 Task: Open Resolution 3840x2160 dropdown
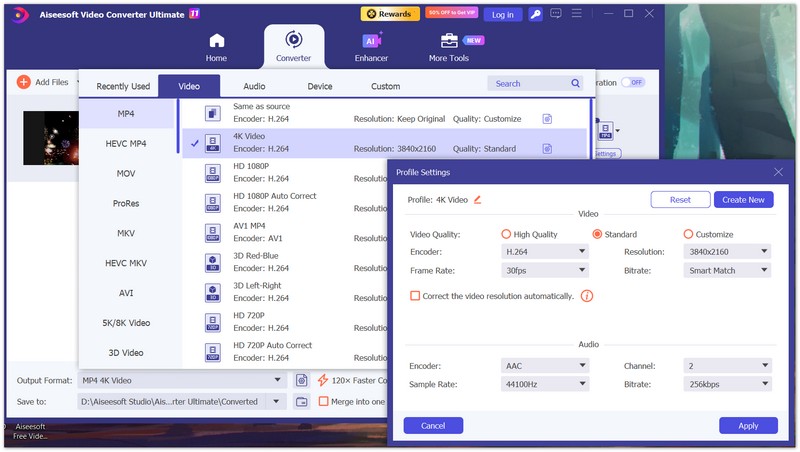coord(727,252)
